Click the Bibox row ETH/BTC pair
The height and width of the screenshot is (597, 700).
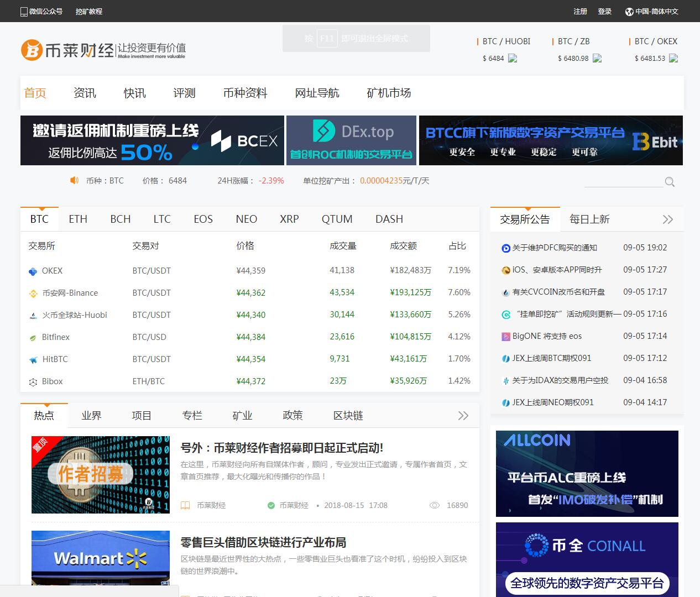pyautogui.click(x=149, y=381)
